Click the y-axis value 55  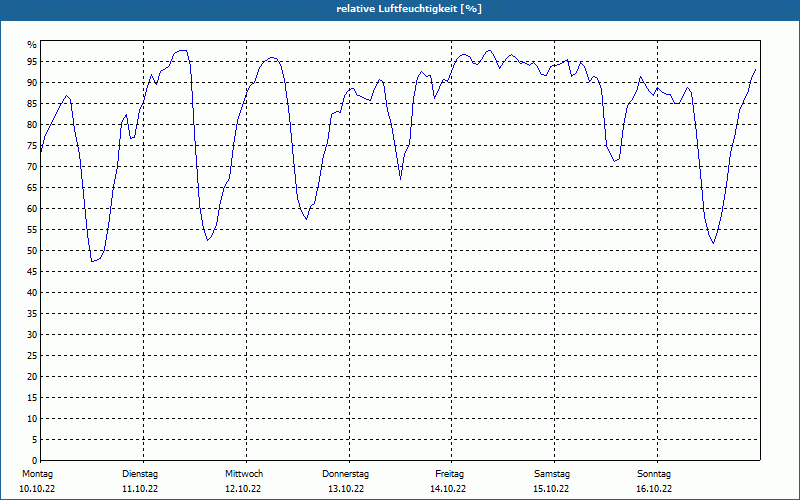tap(32, 230)
